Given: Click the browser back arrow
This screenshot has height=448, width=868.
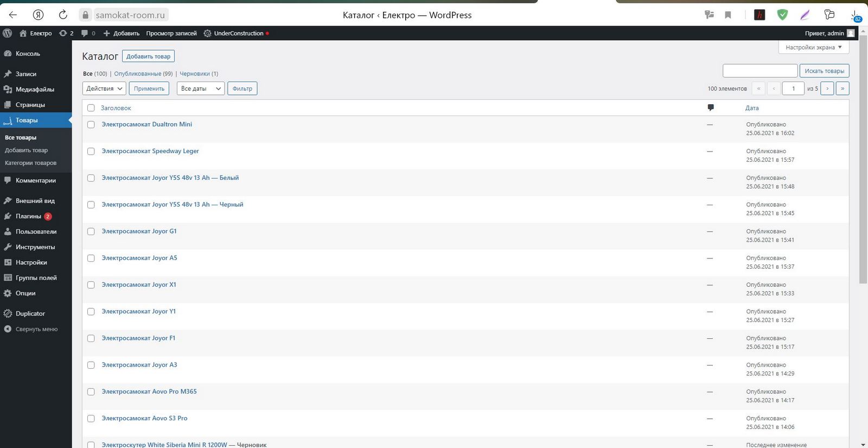Looking at the screenshot, I should click(x=13, y=15).
